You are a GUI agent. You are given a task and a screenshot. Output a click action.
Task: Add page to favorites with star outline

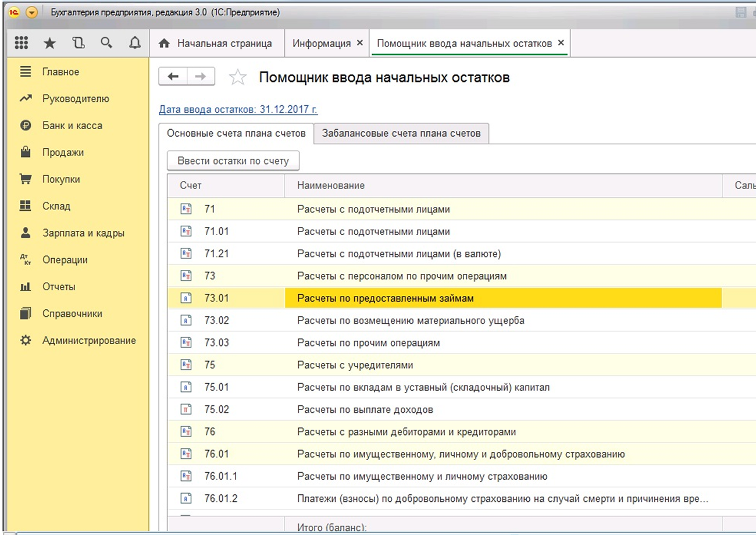[237, 77]
